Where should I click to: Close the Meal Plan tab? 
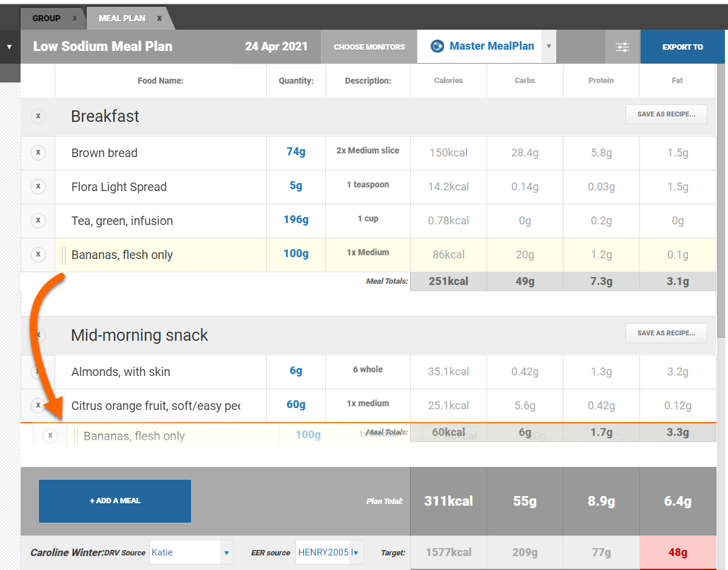(x=160, y=18)
